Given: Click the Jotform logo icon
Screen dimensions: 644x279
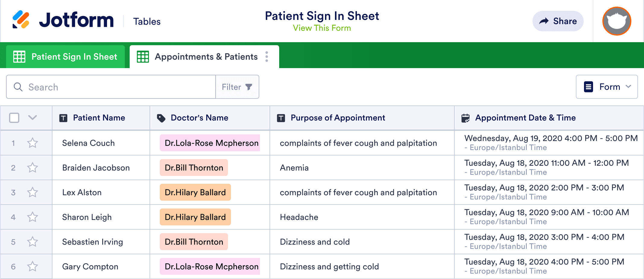Looking at the screenshot, I should pos(21,20).
